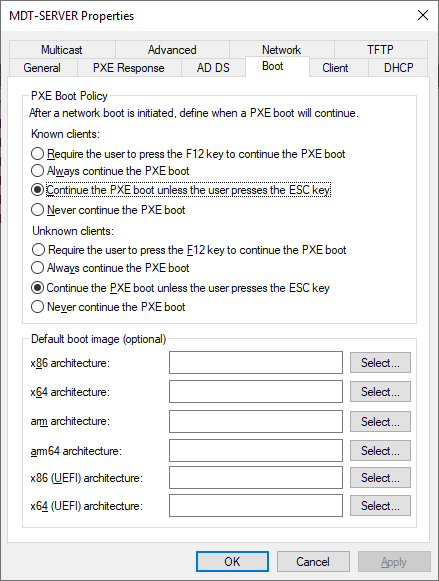The height and width of the screenshot is (581, 439).
Task: Open the DHCP tab
Action: point(398,68)
